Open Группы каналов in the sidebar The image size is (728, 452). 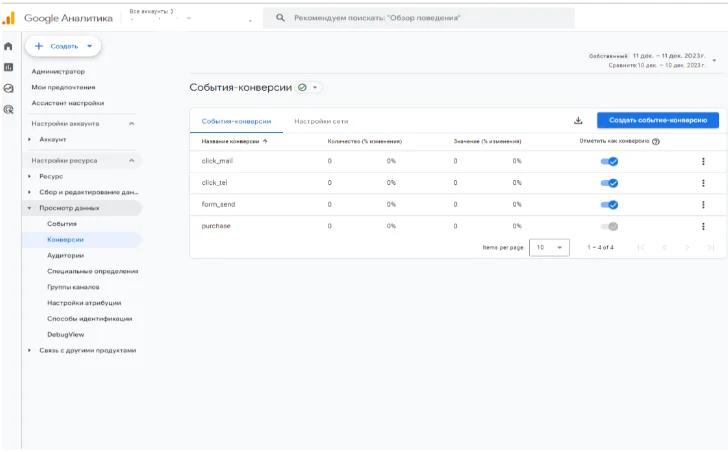tap(73, 287)
